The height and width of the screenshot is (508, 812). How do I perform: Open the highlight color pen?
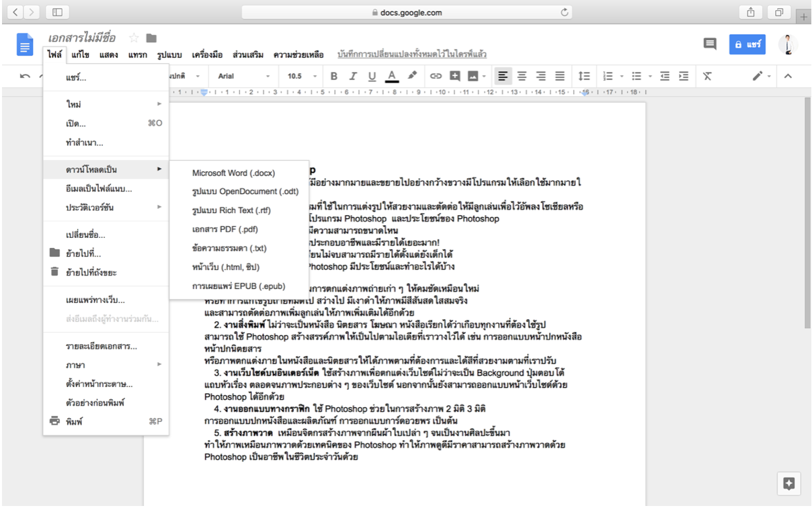[413, 76]
